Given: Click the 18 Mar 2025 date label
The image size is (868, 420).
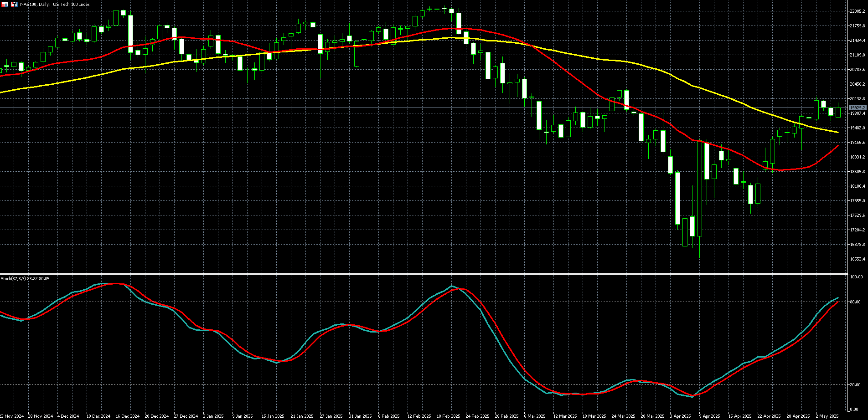Looking at the screenshot, I should 594,416.
